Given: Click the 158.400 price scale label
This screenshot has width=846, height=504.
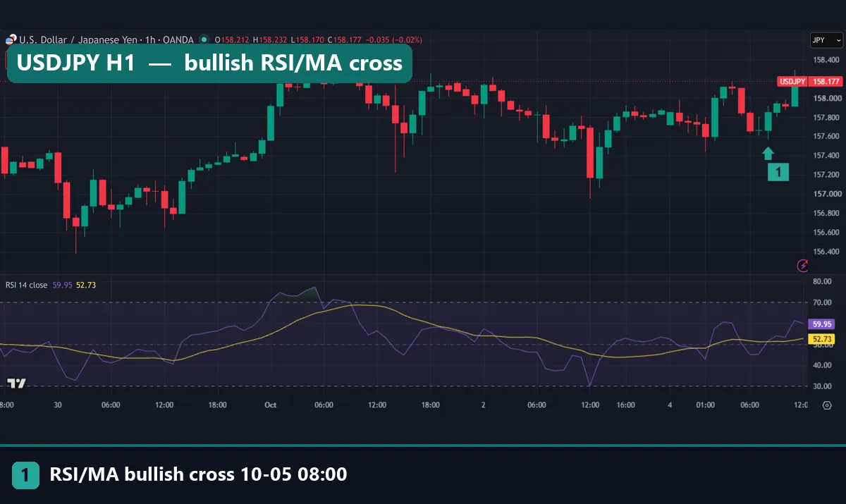Looking at the screenshot, I should pyautogui.click(x=826, y=60).
